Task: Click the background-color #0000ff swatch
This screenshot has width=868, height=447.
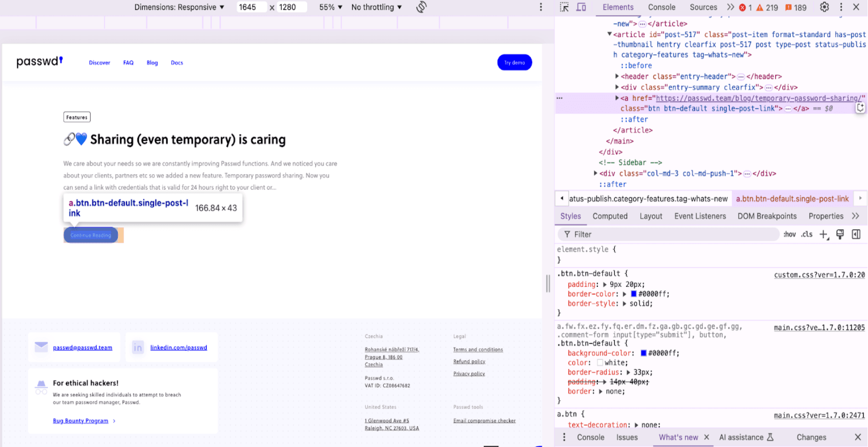Action: [643, 353]
